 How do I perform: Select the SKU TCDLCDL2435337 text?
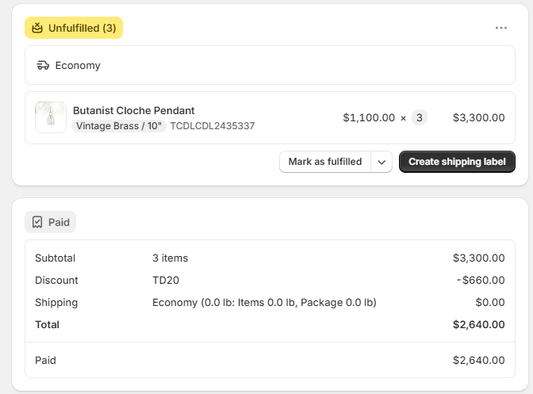(x=212, y=126)
